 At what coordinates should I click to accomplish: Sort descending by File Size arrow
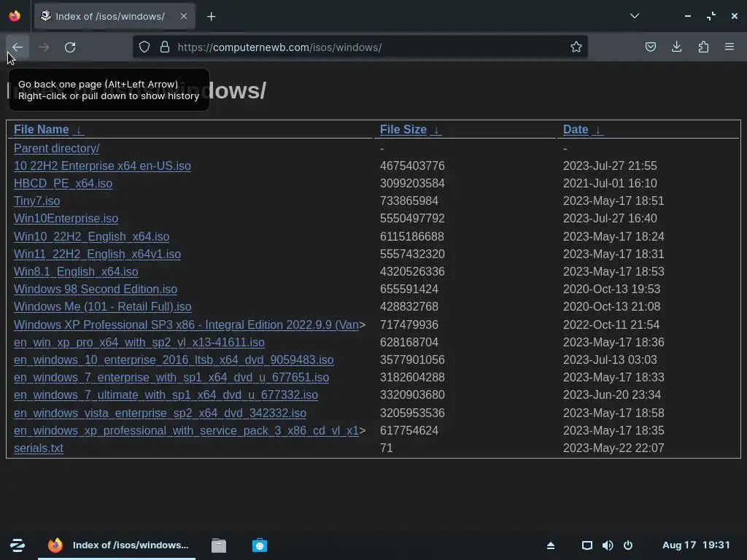coord(436,130)
